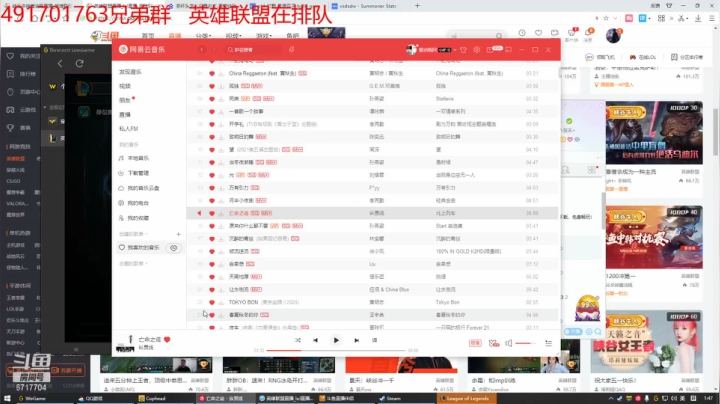Unlike the China Reggaeton song heart
Viewport: 720px width, 404px height.
tap(212, 73)
